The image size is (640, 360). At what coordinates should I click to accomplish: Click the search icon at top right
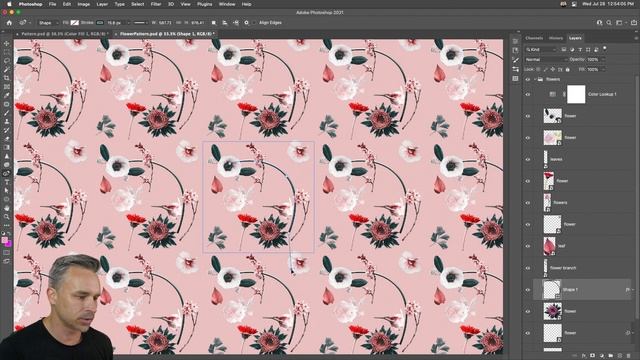tap(609, 23)
